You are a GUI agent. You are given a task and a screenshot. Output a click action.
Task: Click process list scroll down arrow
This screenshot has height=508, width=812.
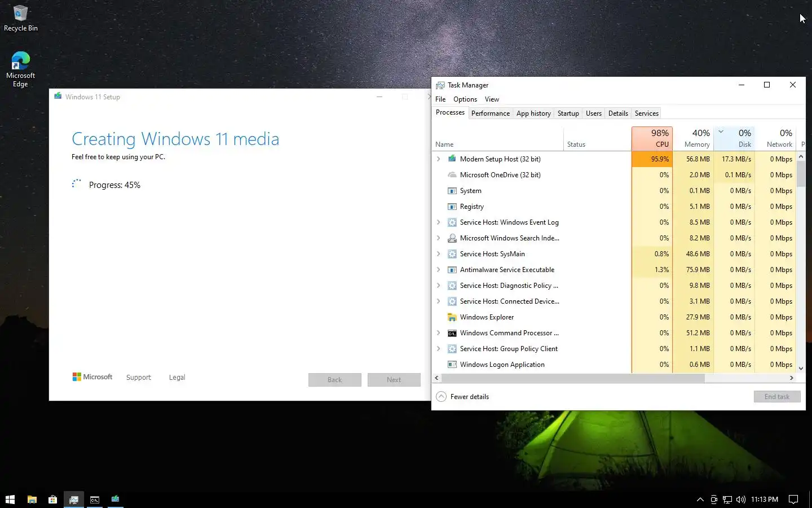coord(801,369)
